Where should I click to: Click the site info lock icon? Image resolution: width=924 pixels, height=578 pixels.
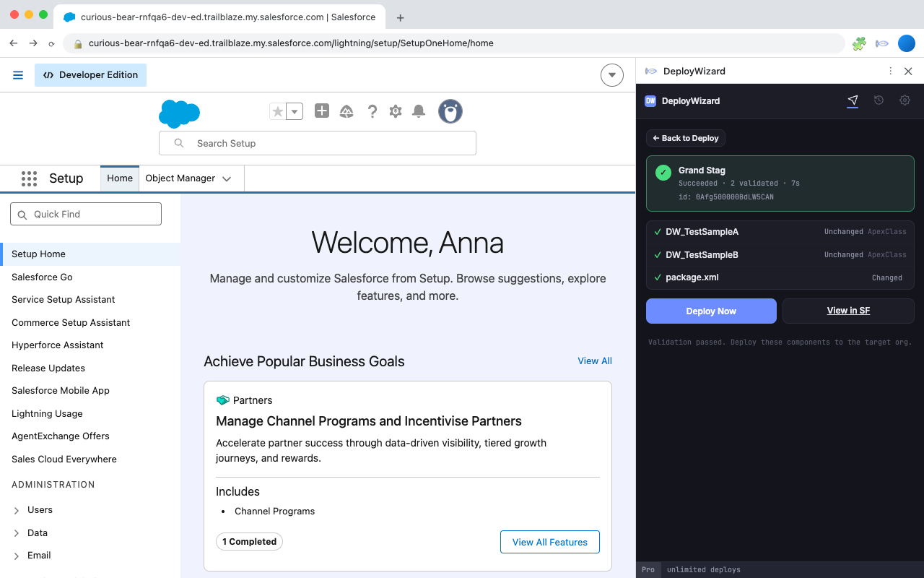78,43
